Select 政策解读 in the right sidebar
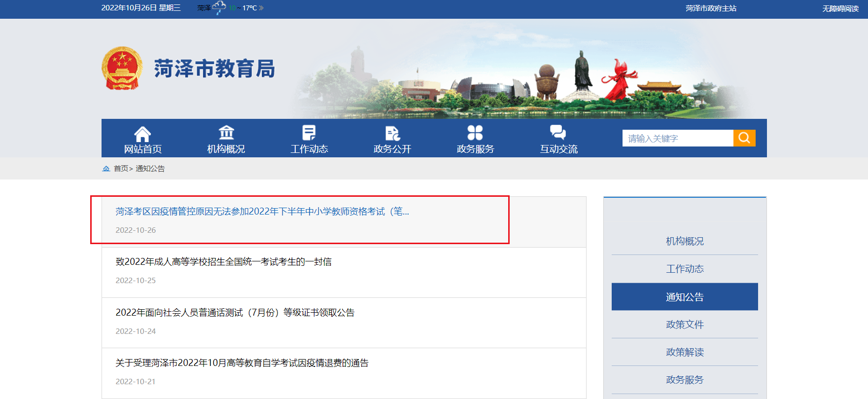The width and height of the screenshot is (868, 399). point(685,352)
